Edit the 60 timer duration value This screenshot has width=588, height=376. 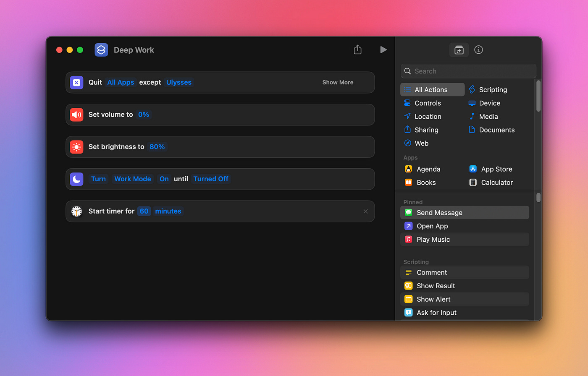pyautogui.click(x=144, y=211)
